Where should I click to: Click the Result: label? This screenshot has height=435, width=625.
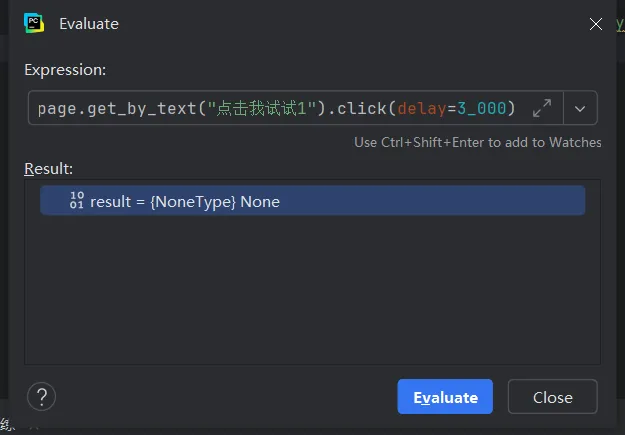point(49,169)
